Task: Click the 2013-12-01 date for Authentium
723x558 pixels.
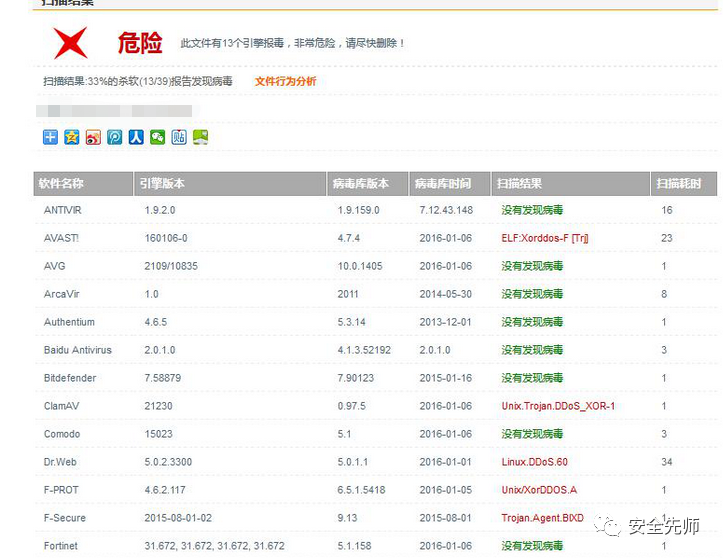Action: pyautogui.click(x=446, y=322)
